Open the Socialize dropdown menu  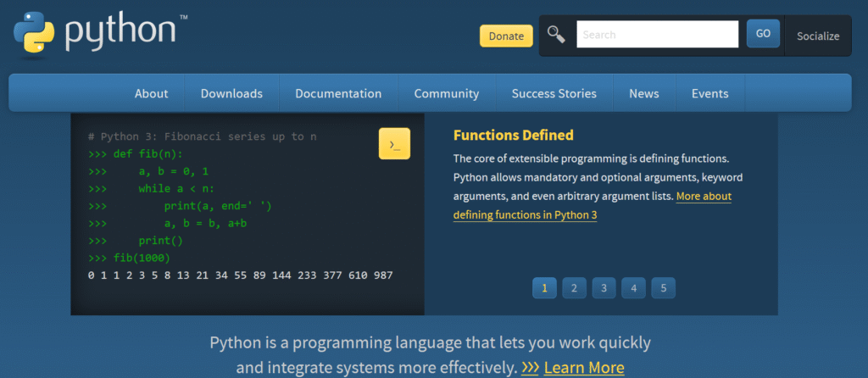pos(817,36)
